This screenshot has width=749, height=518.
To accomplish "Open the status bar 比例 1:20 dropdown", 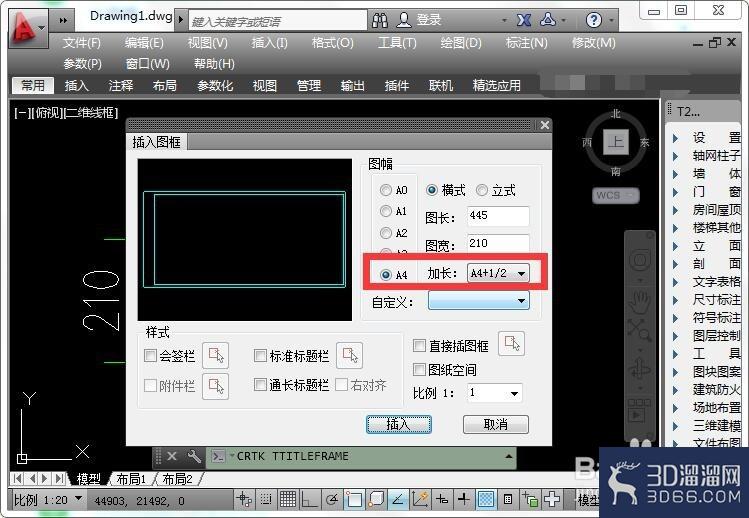I will (78, 499).
